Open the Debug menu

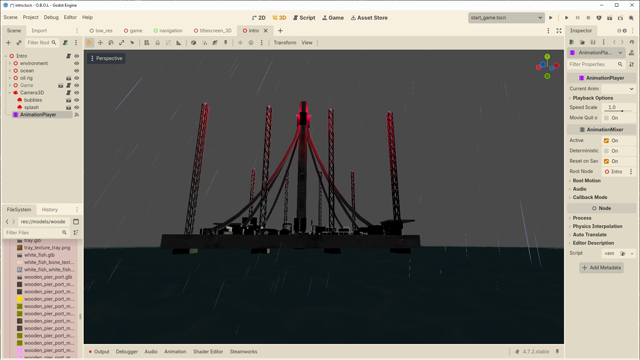[51, 17]
